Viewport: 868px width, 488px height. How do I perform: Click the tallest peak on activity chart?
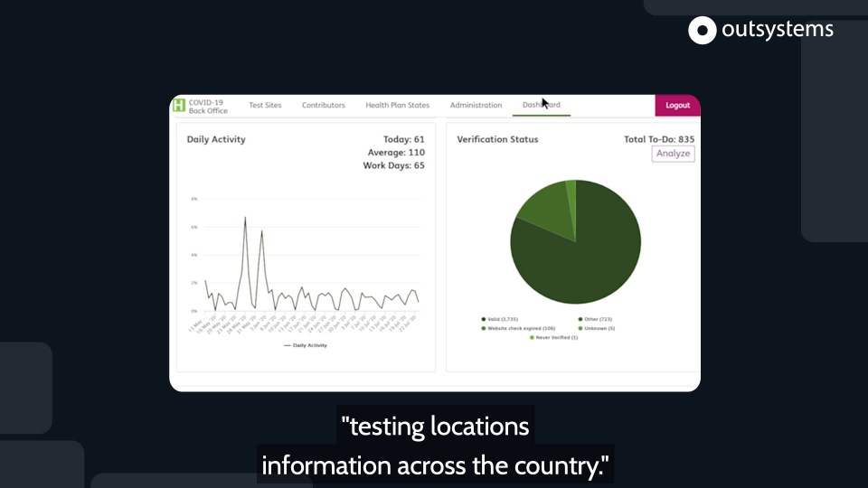tap(245, 218)
